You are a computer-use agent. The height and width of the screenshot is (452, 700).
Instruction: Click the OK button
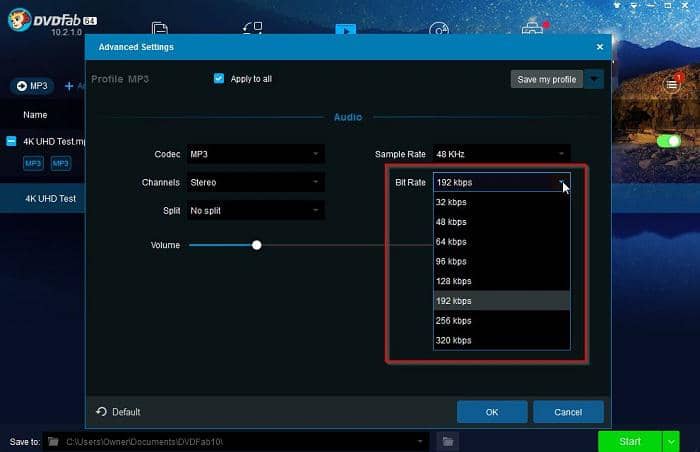tap(492, 412)
